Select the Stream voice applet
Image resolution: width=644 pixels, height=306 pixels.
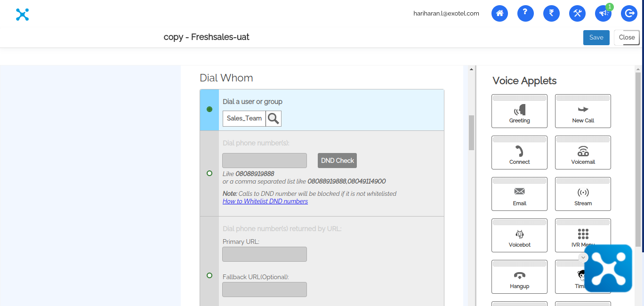tap(583, 194)
